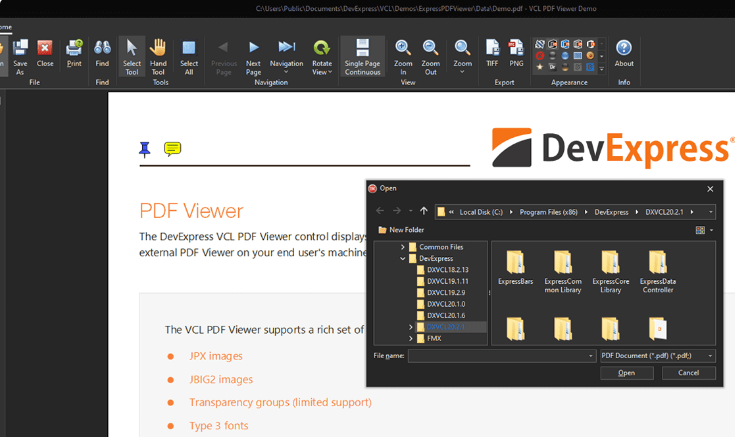The width and height of the screenshot is (735, 437).
Task: Cancel the Open dialog
Action: (x=689, y=373)
